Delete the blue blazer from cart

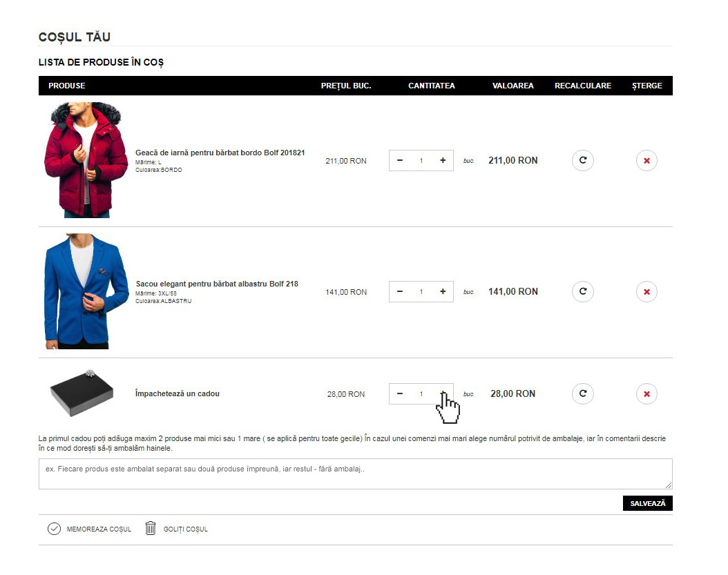[x=646, y=292]
